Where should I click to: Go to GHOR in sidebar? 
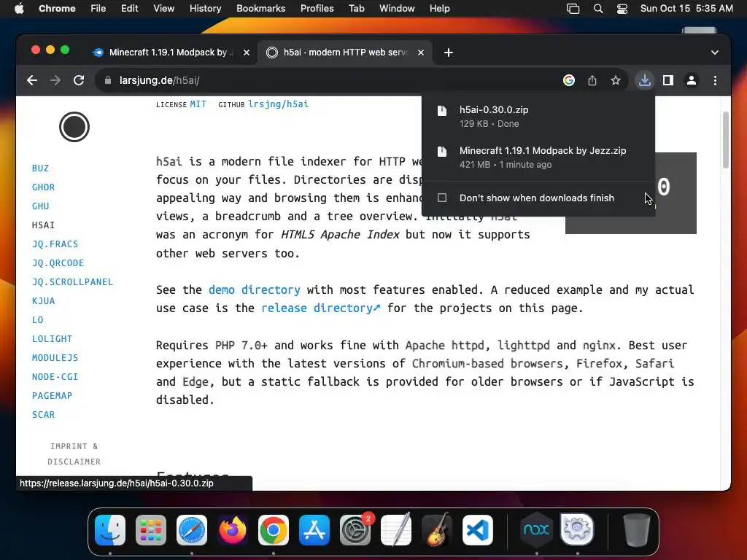coord(43,187)
